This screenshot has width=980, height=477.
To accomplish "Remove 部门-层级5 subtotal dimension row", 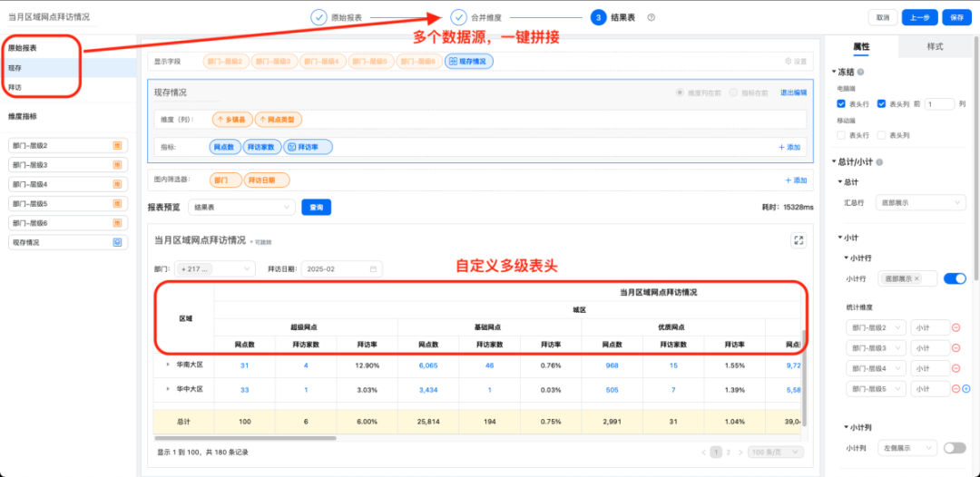I will [955, 388].
